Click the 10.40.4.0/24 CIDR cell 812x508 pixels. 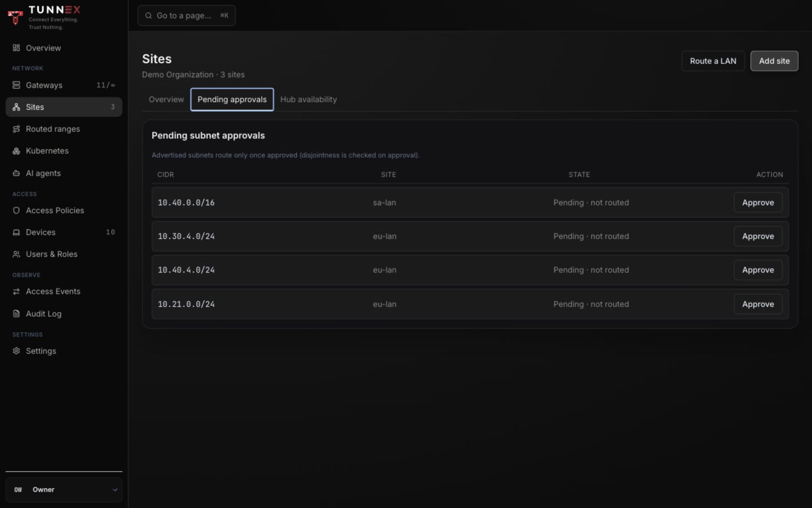tap(186, 270)
